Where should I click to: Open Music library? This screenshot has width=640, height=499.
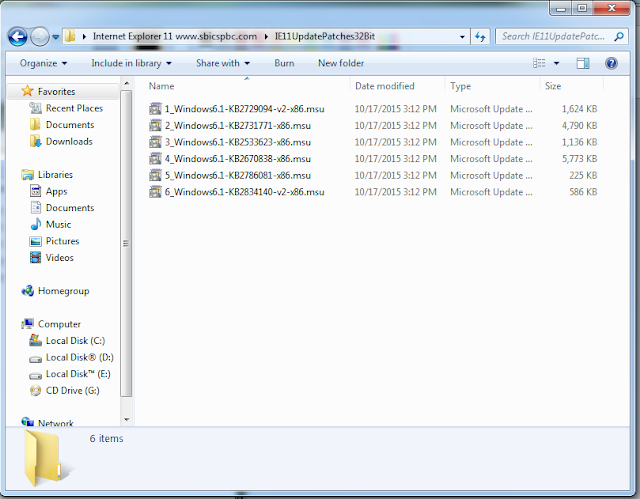(x=58, y=225)
